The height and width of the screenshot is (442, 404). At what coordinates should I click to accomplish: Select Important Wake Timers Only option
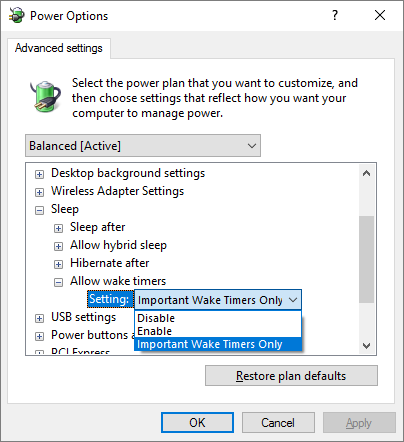(218, 344)
